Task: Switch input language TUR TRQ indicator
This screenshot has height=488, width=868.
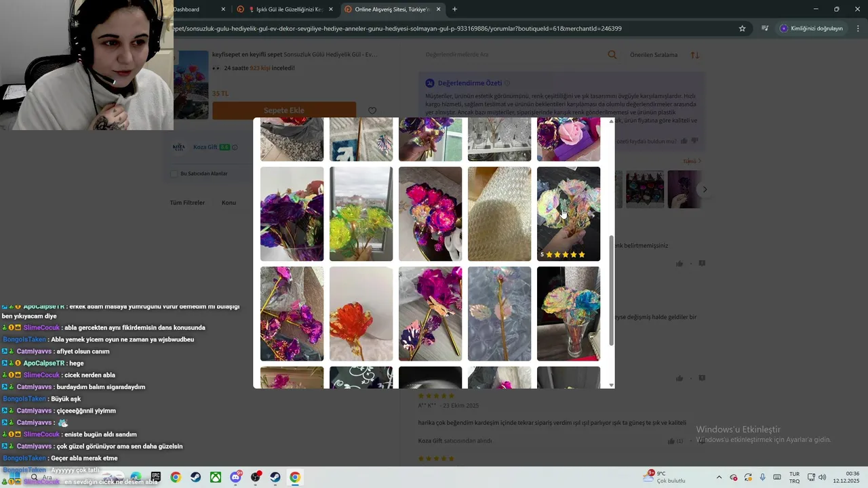Action: pos(794,477)
